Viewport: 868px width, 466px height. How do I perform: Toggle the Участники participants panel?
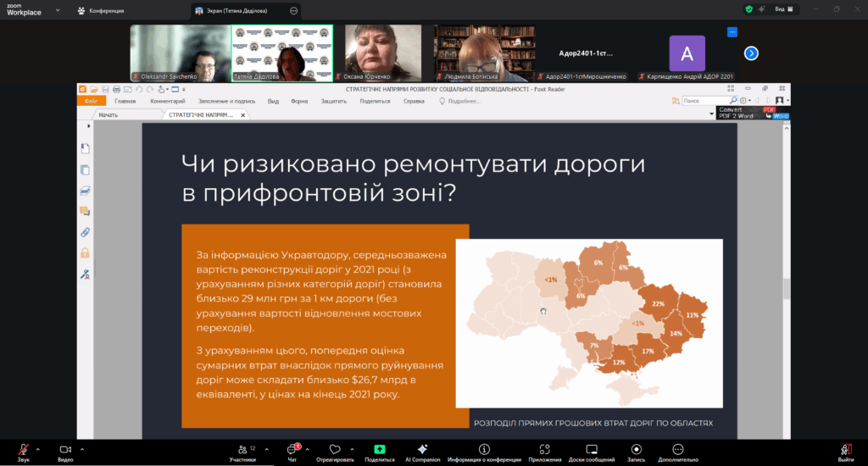(242, 452)
